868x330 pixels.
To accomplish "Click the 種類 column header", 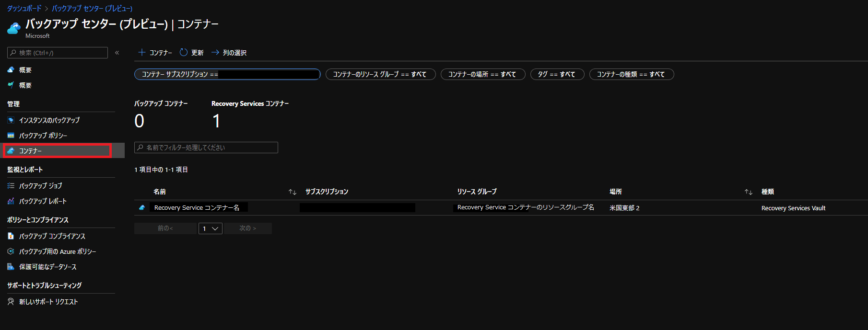I will (x=768, y=192).
